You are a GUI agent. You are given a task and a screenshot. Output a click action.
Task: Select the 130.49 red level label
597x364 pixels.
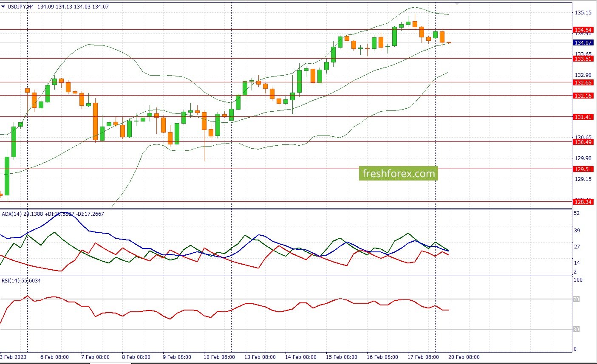[x=583, y=142]
